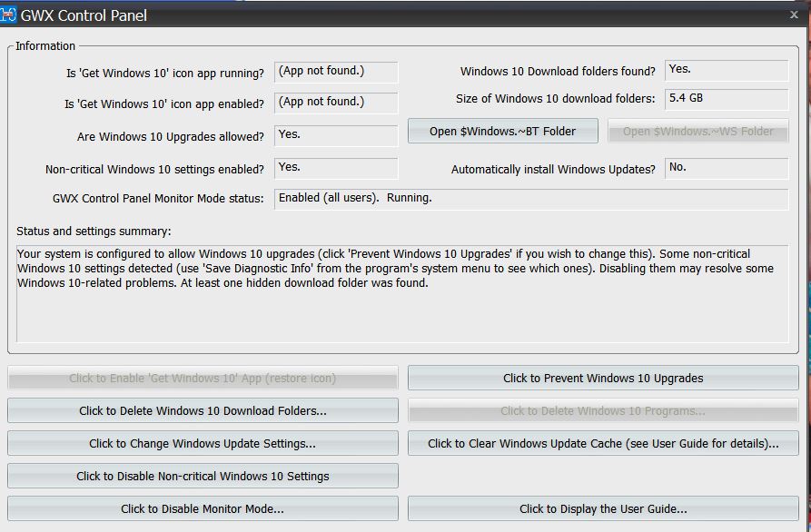
Task: Click the 'Windows 10 Download folders found?' label
Action: point(559,72)
